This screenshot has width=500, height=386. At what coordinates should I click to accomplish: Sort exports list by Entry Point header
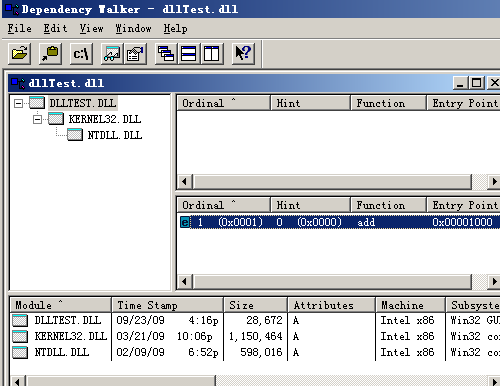tap(464, 205)
